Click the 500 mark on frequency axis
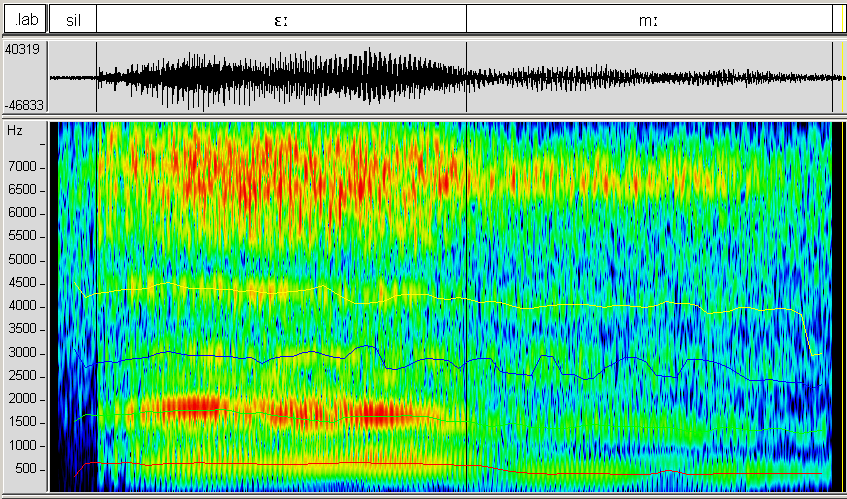The height and width of the screenshot is (499, 847). [x=26, y=469]
